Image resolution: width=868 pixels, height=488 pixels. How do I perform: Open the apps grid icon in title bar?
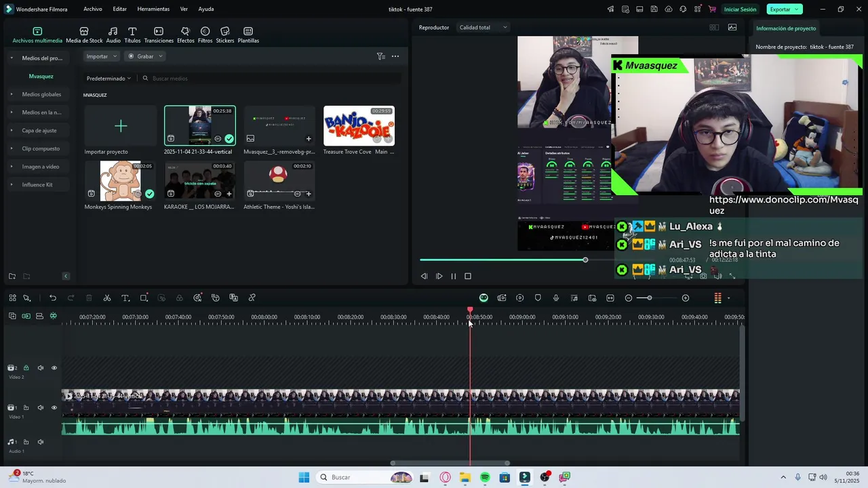[698, 9]
